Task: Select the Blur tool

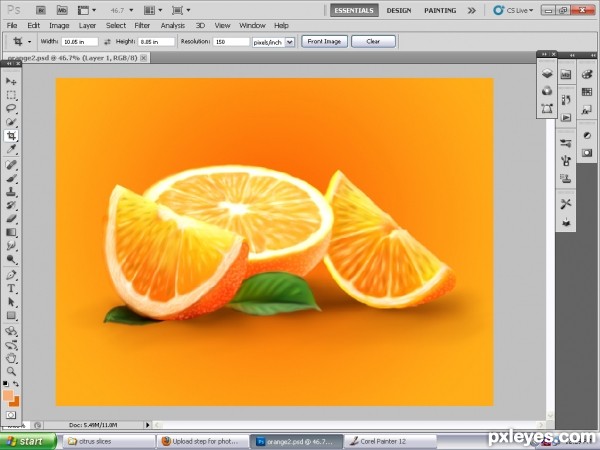Action: tap(11, 246)
